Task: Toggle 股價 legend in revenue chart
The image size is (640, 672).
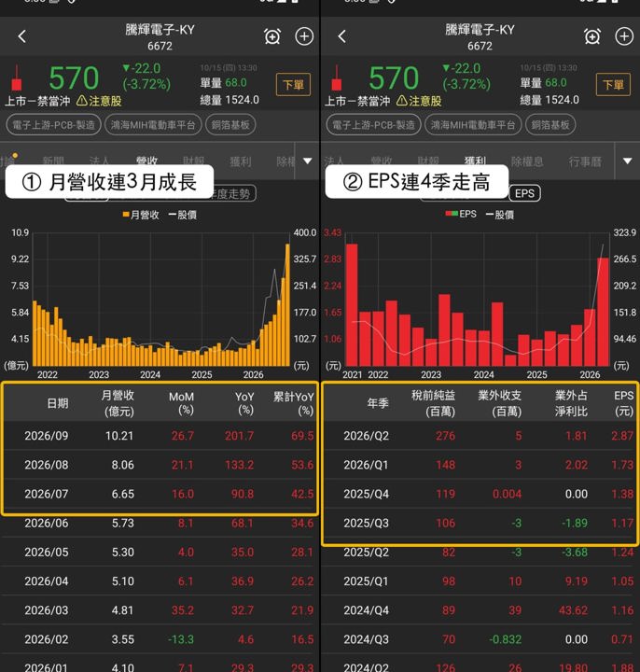Action: tap(183, 215)
